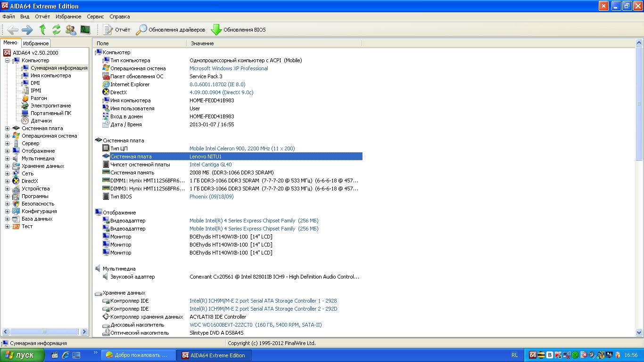Open the Файл menu

(x=8, y=16)
